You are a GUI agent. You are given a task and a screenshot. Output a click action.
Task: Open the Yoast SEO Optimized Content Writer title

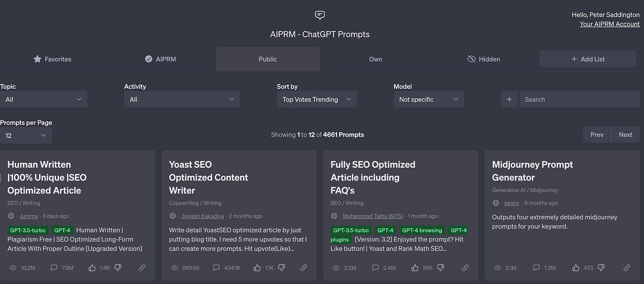coord(208,177)
